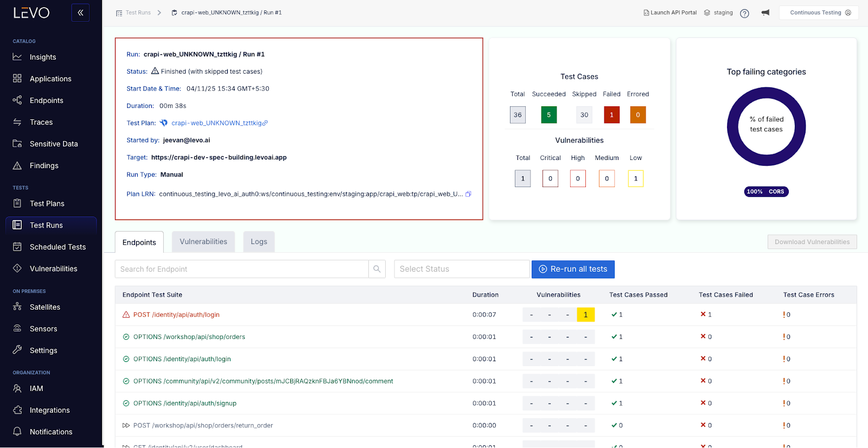Click the Applications grid icon
The height and width of the screenshot is (448, 868).
17,79
